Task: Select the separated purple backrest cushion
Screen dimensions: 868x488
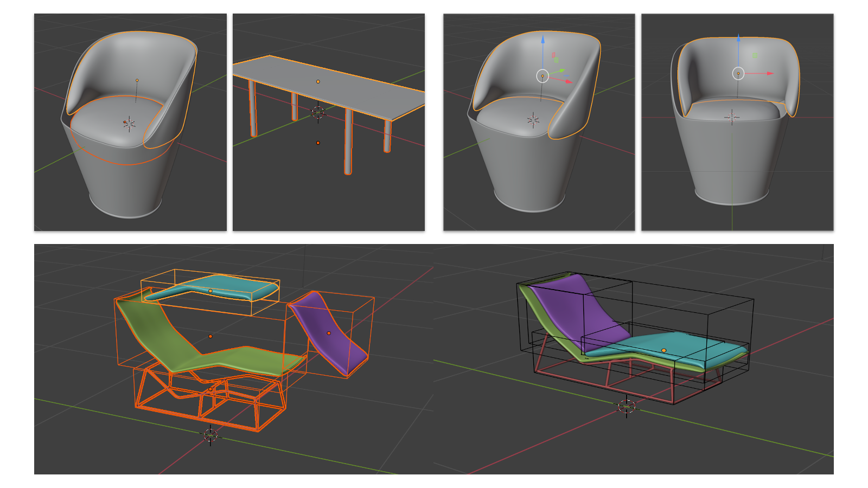Action: click(x=329, y=333)
